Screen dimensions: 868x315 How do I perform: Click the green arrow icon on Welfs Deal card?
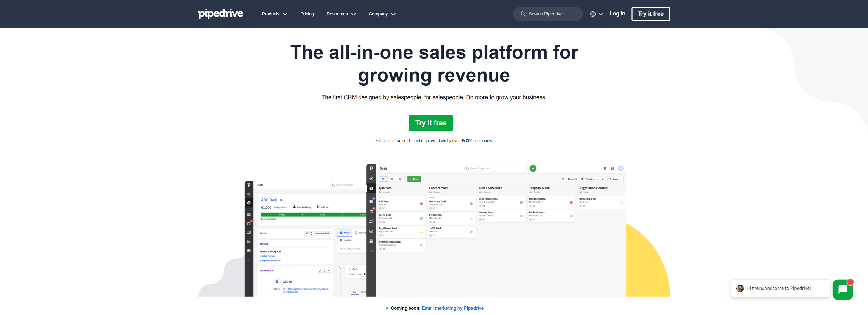coord(421,218)
